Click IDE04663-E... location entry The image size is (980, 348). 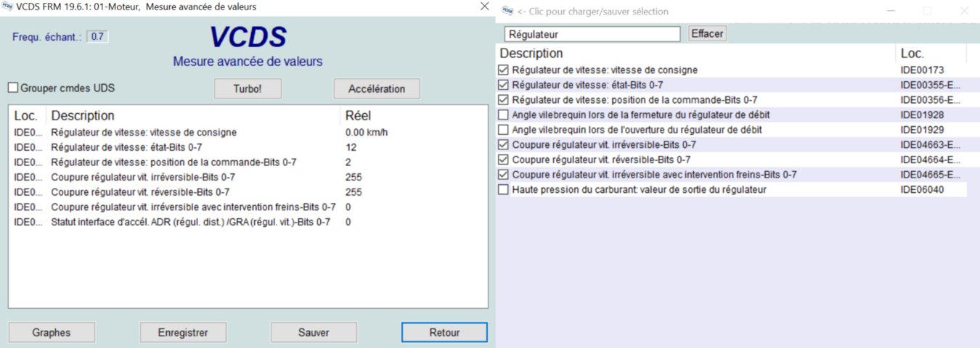coord(930,144)
